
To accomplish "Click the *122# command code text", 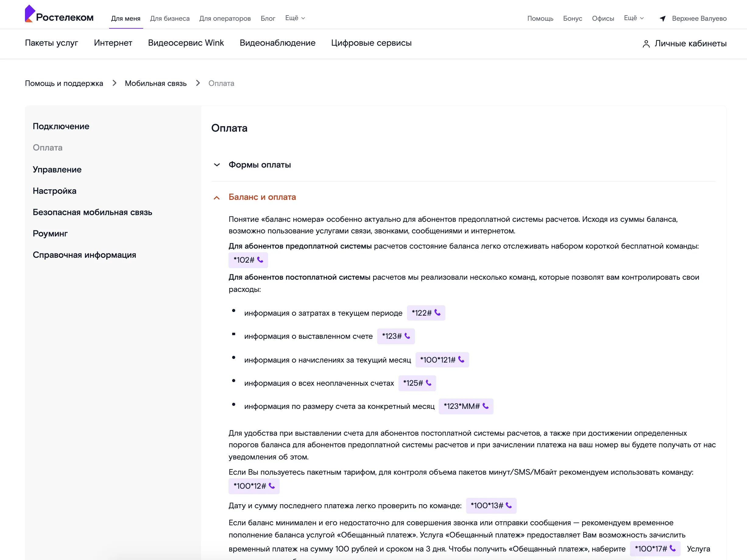I will pyautogui.click(x=422, y=313).
